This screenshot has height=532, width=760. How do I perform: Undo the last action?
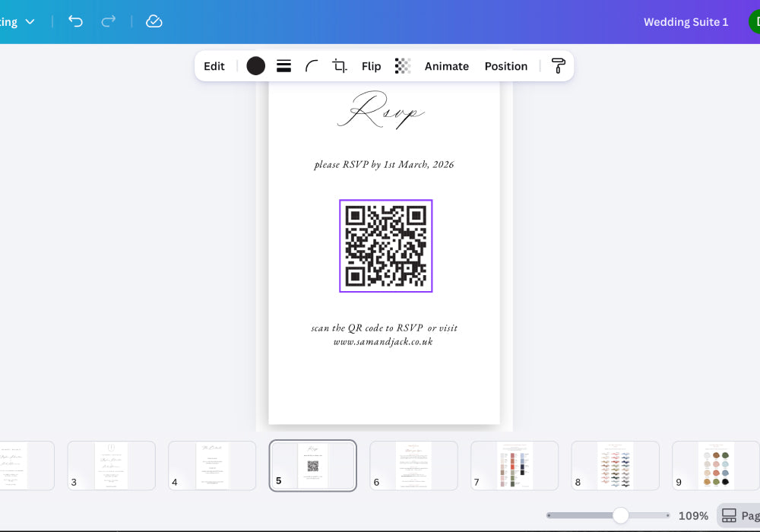click(x=75, y=21)
